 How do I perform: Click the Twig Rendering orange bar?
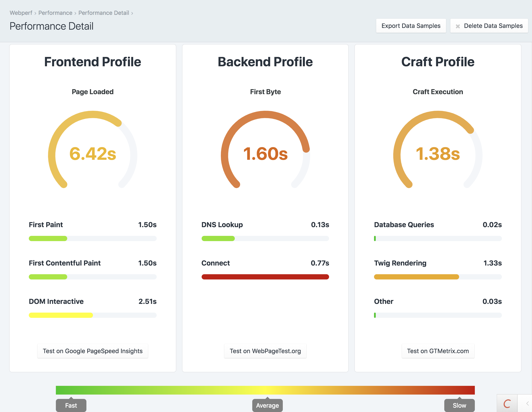tap(416, 277)
